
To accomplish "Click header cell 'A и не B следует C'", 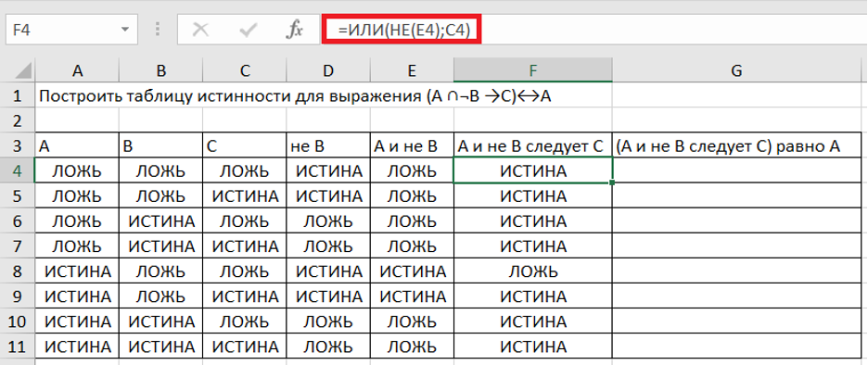I will pyautogui.click(x=533, y=145).
